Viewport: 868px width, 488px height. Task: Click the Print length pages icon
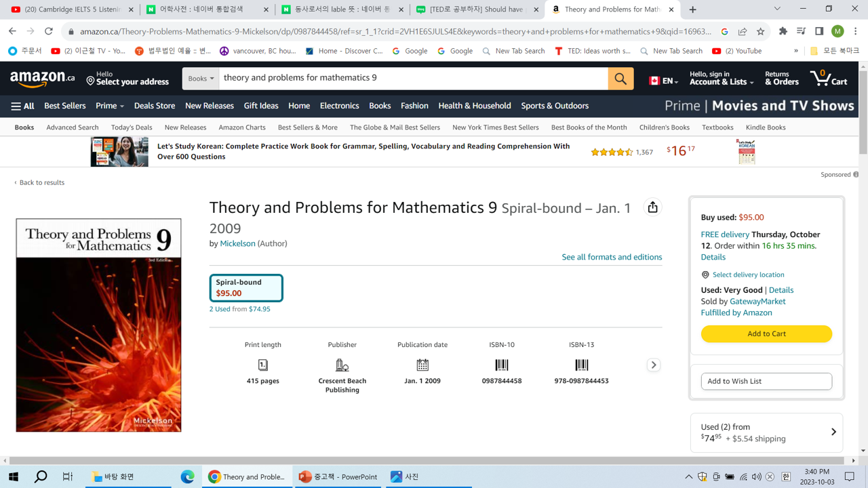click(x=262, y=365)
